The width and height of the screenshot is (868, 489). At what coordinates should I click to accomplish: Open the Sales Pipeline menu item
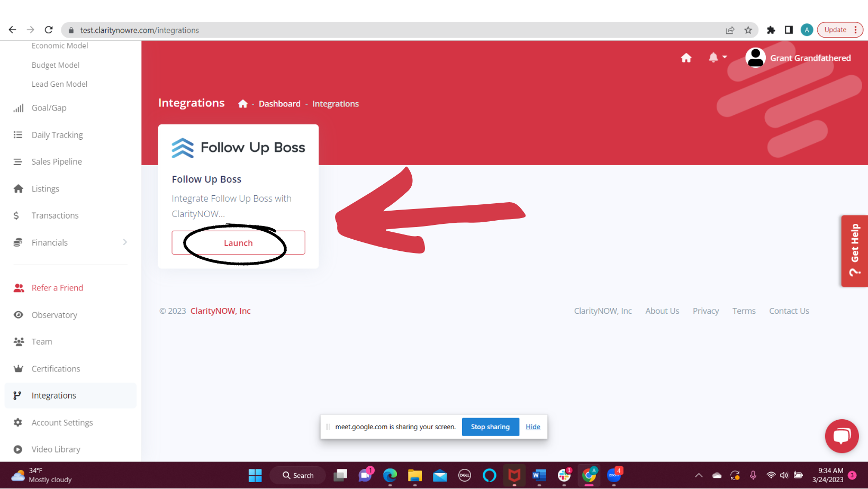click(x=57, y=162)
